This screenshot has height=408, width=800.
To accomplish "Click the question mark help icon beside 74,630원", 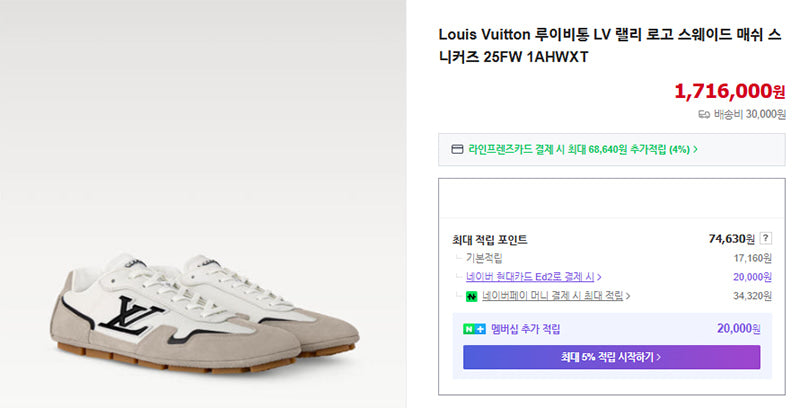I will [x=765, y=238].
